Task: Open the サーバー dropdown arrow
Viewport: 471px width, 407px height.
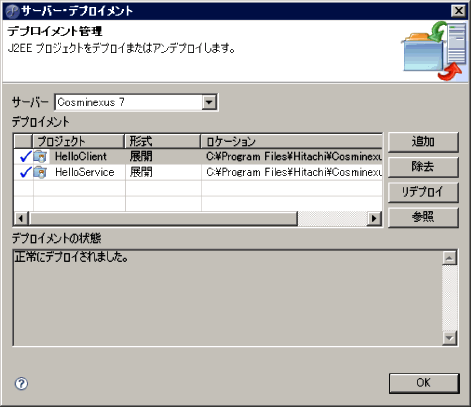Action: coord(209,102)
